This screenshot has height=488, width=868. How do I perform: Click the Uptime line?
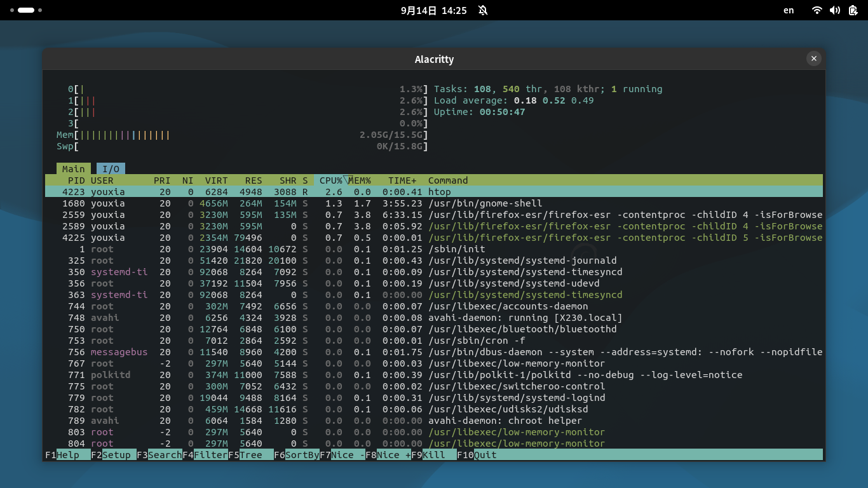tap(480, 112)
